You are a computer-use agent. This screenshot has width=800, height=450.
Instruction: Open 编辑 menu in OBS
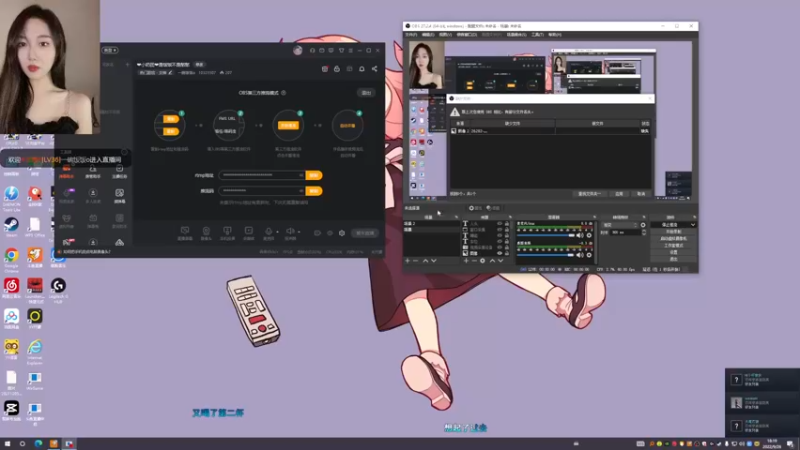pos(428,34)
